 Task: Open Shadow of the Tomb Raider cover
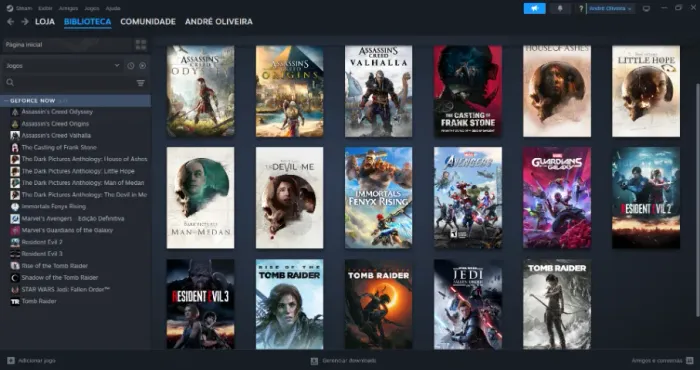point(379,304)
